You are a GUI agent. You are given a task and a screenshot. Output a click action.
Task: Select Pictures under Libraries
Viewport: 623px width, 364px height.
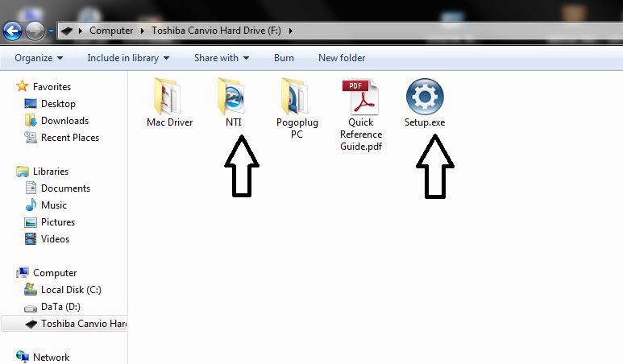58,222
